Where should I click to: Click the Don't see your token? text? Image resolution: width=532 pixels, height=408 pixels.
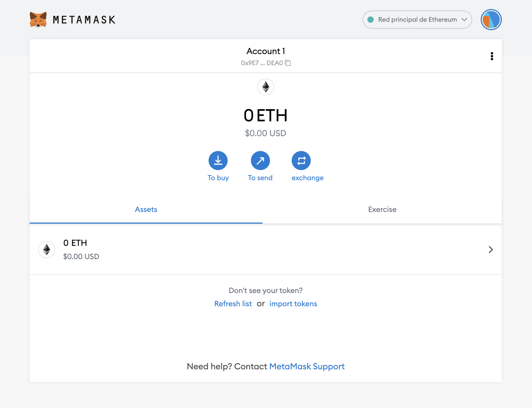tap(265, 291)
